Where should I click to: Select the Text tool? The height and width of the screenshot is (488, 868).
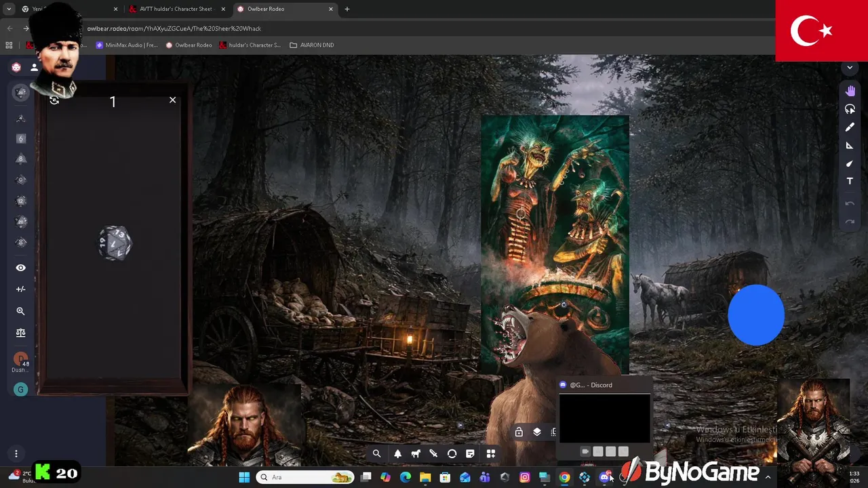click(850, 181)
